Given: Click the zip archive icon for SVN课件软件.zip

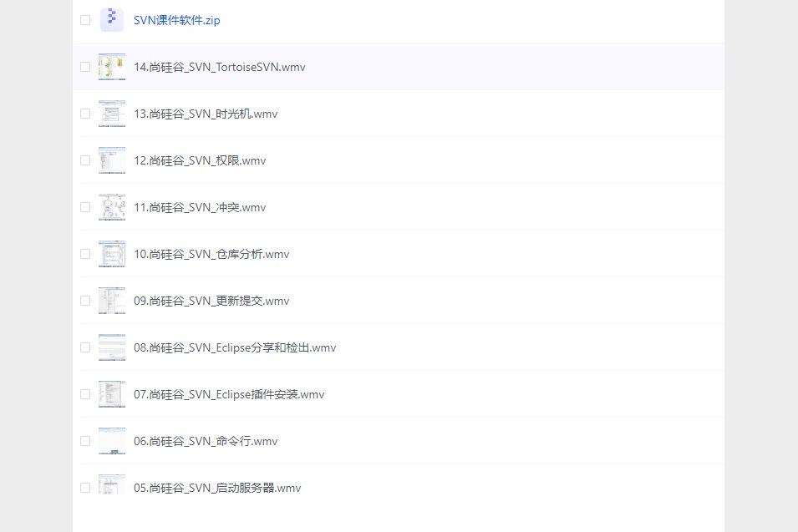Looking at the screenshot, I should (111, 20).
